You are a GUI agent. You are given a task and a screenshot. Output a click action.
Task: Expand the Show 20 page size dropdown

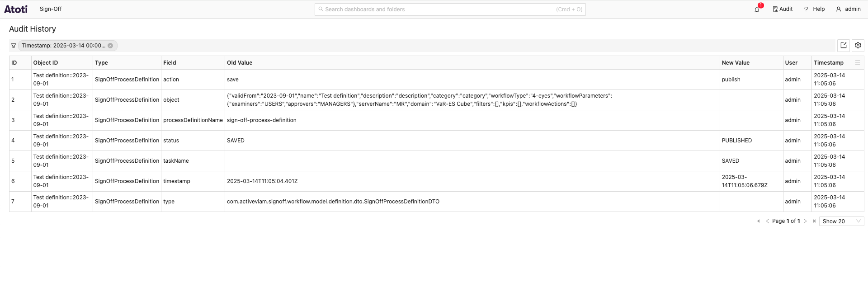point(841,221)
